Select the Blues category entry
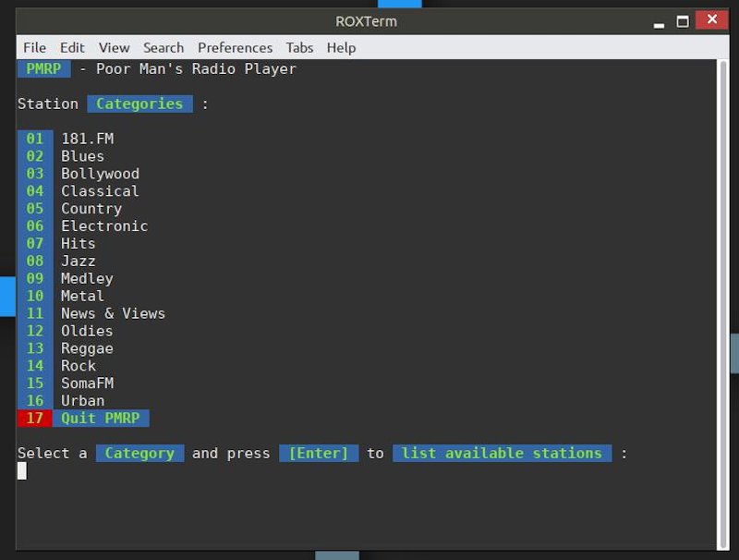Screen dimensions: 739x560 pyautogui.click(x=81, y=156)
